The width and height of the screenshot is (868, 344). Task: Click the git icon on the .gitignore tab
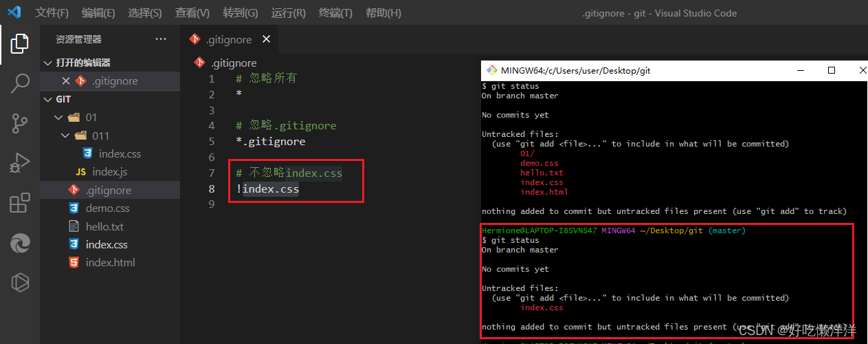pos(194,40)
